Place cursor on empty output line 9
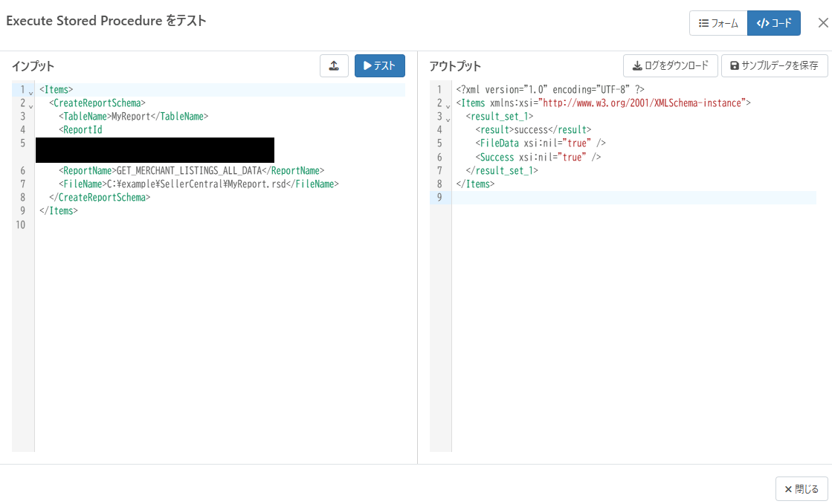This screenshot has height=504, width=832. click(x=634, y=197)
